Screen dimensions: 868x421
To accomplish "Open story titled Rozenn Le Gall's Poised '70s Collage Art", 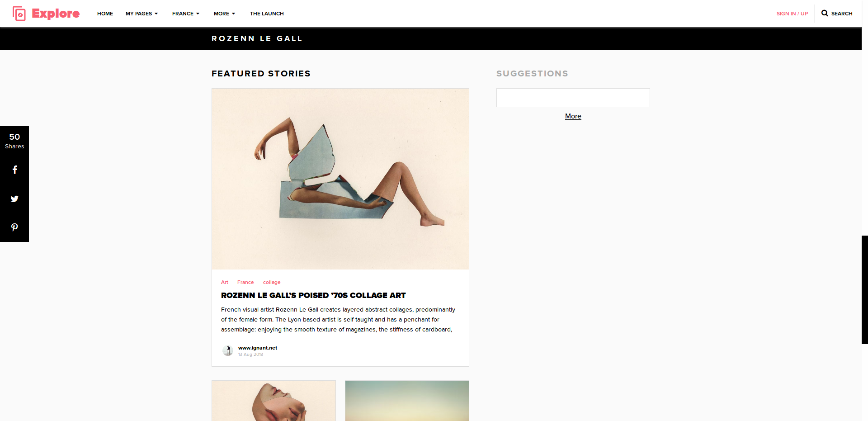I will coord(313,295).
